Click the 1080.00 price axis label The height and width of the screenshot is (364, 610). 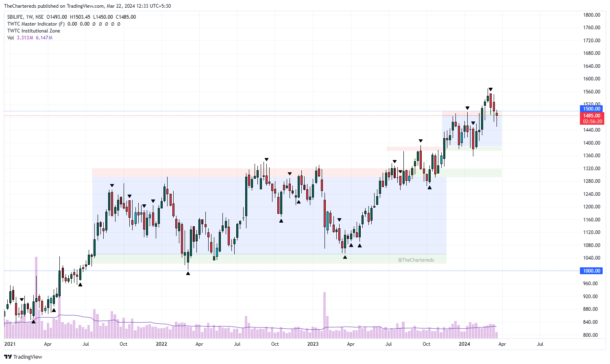(x=592, y=245)
